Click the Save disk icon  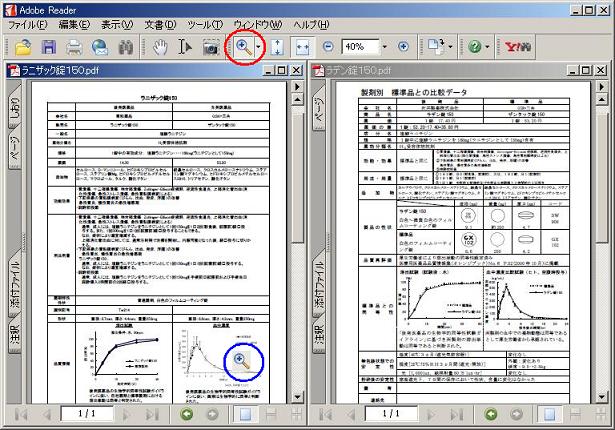[x=49, y=47]
